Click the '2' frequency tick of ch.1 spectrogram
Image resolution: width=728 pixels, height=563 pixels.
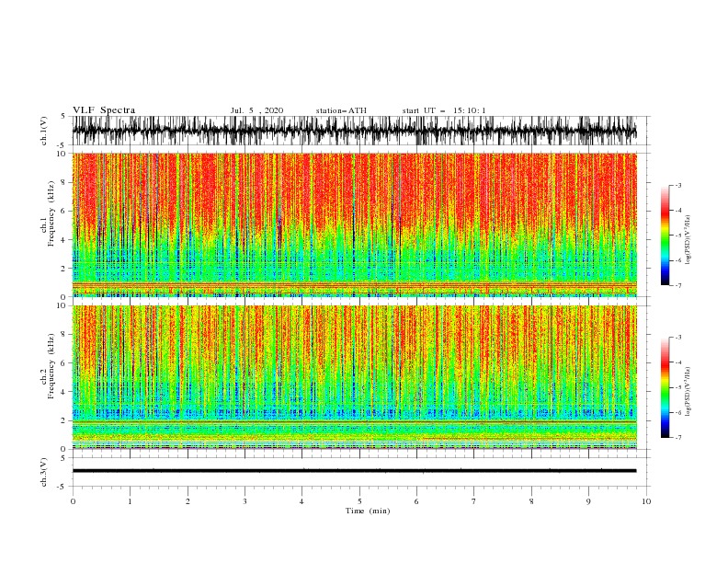coord(64,269)
